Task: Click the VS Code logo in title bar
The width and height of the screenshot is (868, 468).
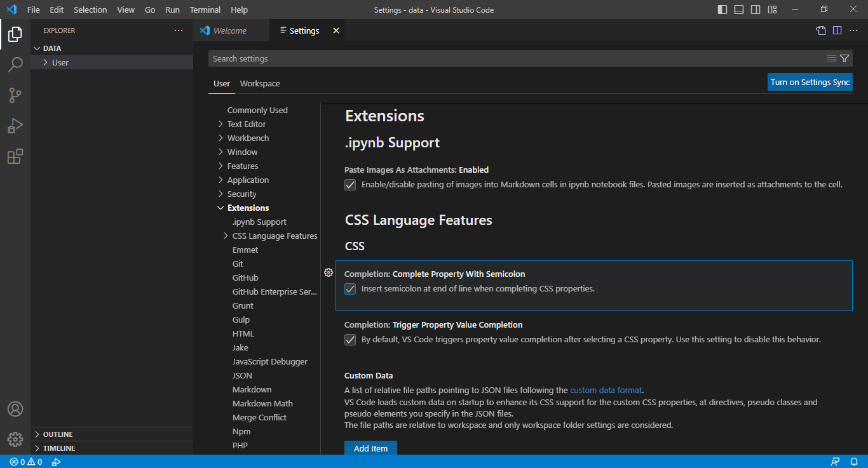Action: coord(11,10)
